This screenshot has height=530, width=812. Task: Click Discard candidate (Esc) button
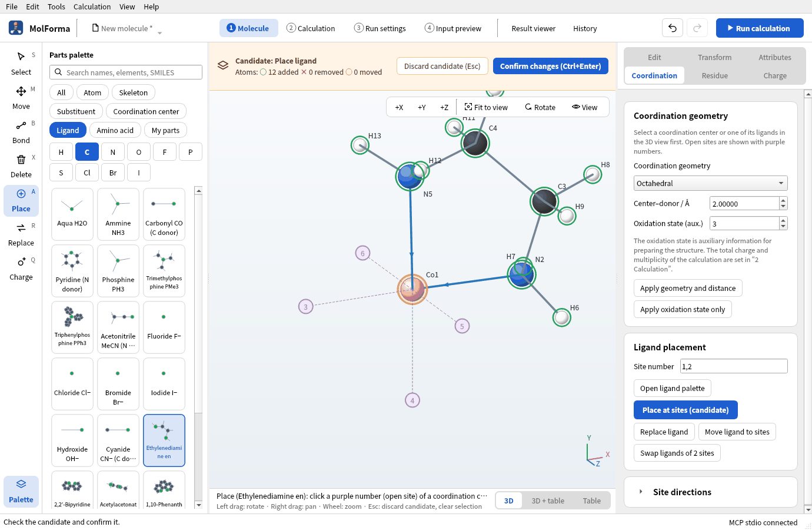point(442,66)
